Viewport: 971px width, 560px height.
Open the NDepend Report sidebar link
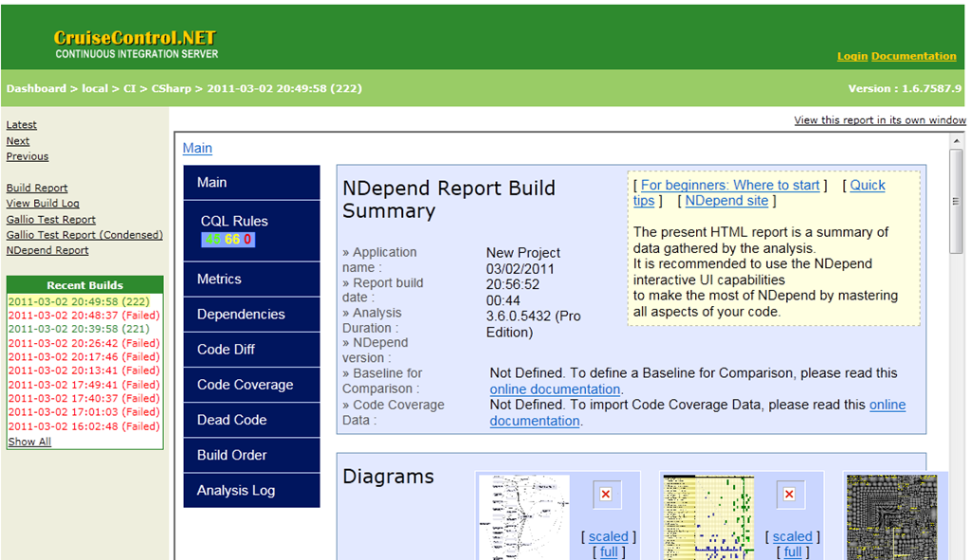(x=47, y=250)
